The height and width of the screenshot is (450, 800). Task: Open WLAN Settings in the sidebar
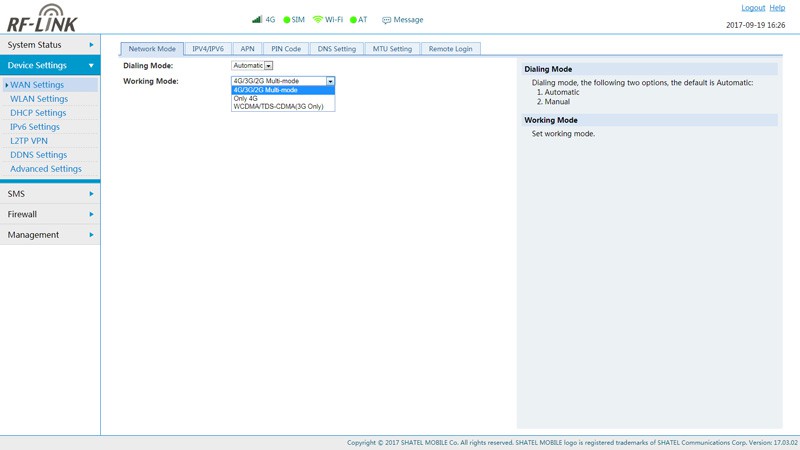click(39, 99)
